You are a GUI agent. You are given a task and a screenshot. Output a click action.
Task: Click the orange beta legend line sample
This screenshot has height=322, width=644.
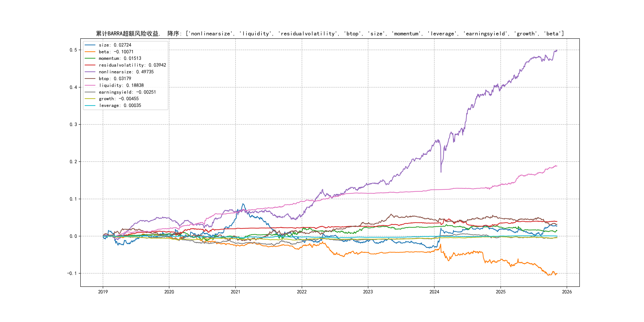tap(90, 52)
